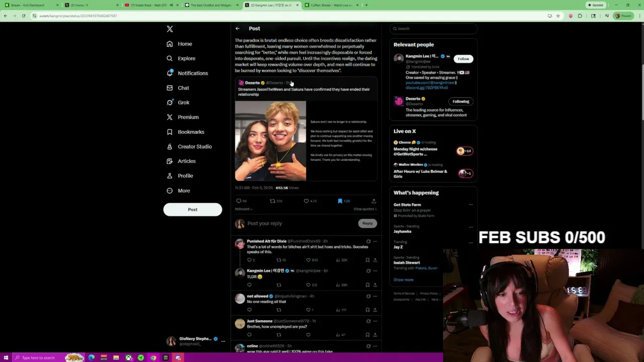Open more options on Punished Alt für Dixie reply
This screenshot has height=362, width=644.
(375, 241)
